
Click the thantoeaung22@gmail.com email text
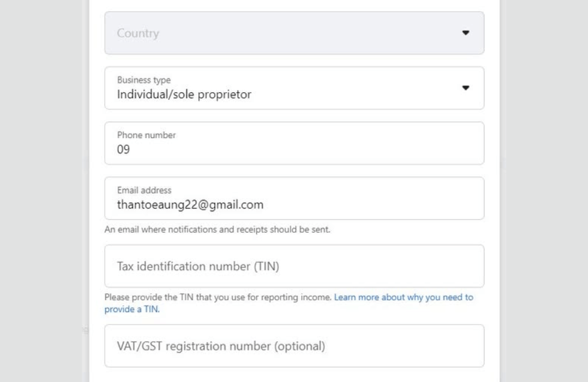190,205
